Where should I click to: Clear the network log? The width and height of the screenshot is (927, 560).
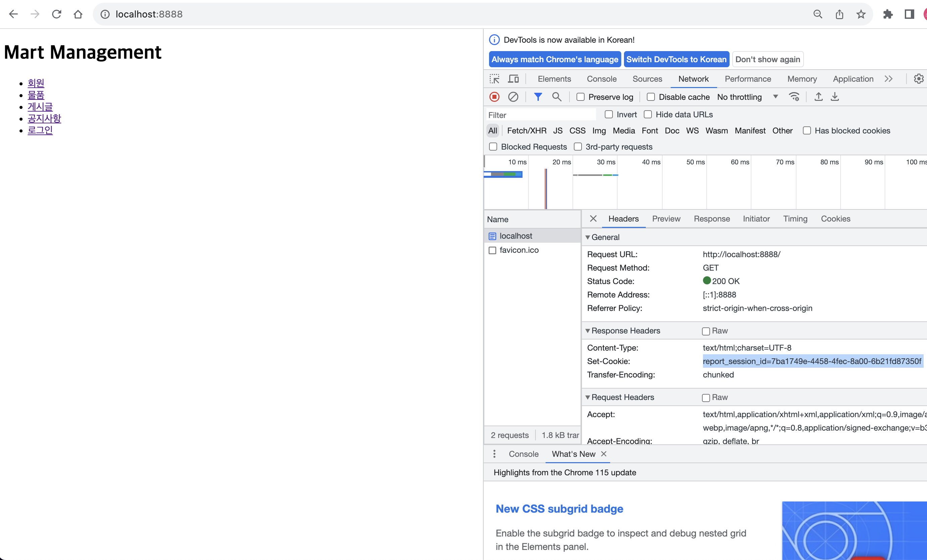[513, 97]
